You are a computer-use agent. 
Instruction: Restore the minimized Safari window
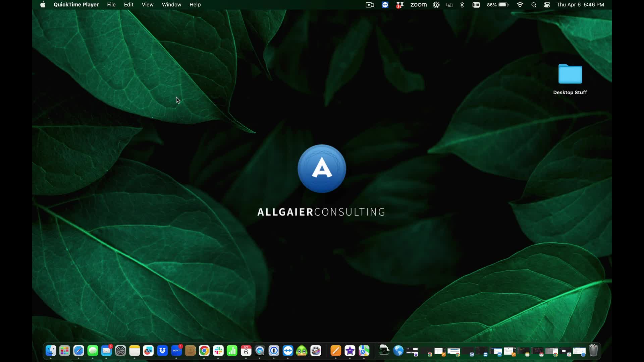tap(579, 351)
